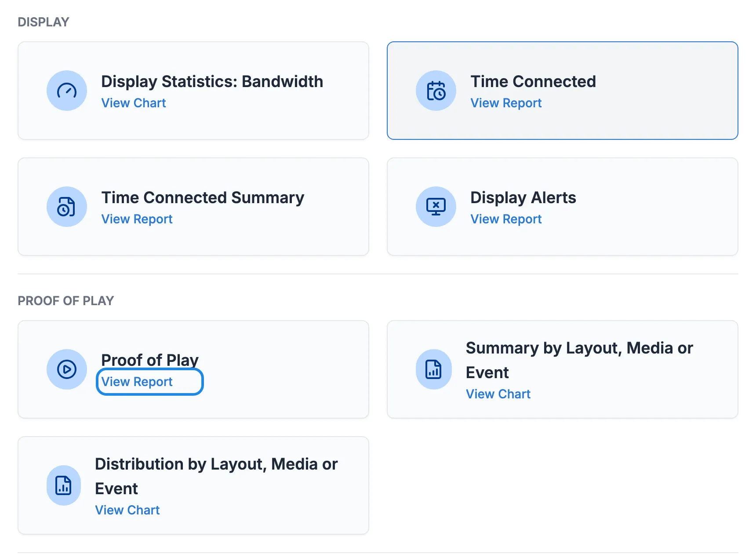
Task: Click the Time Connected Summary file-clock icon
Action: point(67,207)
